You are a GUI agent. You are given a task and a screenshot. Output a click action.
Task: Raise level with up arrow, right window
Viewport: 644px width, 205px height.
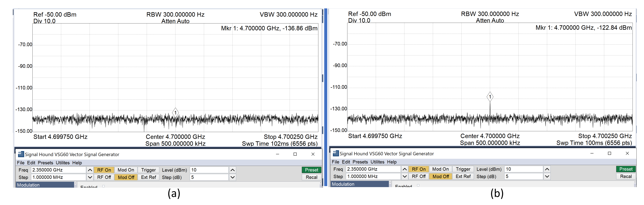coord(547,169)
